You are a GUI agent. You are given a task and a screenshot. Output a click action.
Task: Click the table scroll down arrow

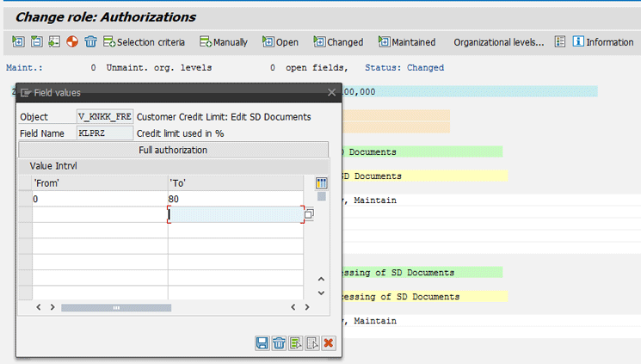tap(321, 293)
